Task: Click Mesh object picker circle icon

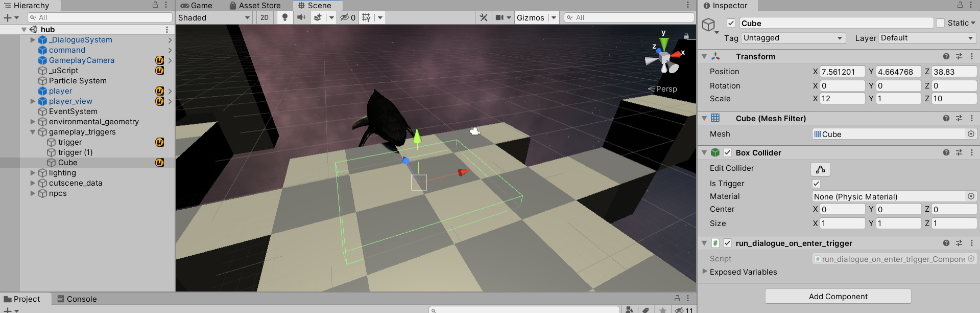Action: coord(971,134)
